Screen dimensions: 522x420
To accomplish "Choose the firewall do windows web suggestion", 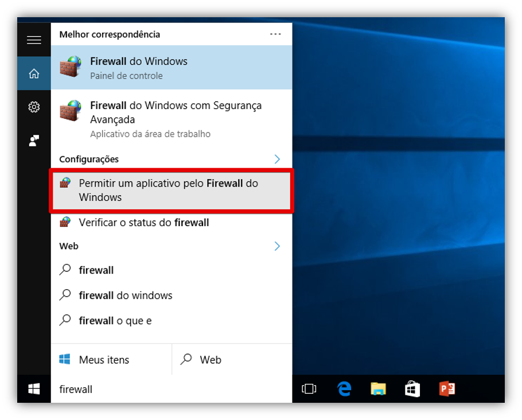I will point(172,295).
